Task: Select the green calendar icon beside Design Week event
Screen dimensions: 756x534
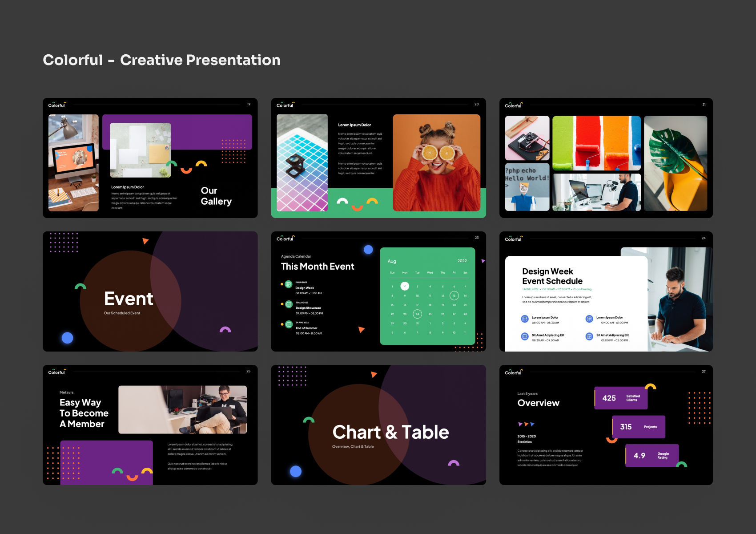Action: coord(289,284)
